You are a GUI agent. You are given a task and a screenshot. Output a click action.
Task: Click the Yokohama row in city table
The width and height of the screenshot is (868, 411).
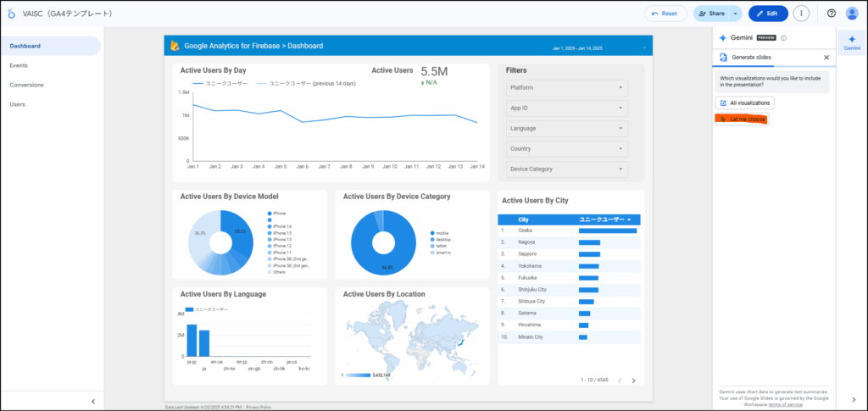pos(569,265)
